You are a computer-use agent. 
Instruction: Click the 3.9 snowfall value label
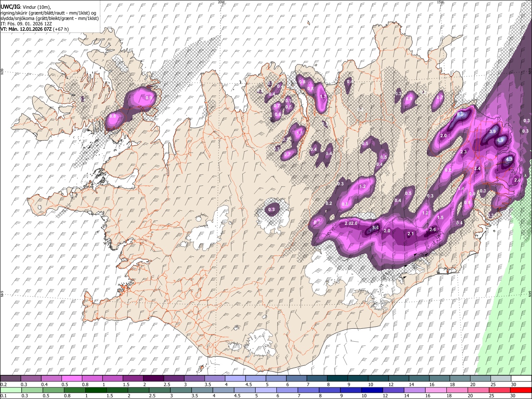click(x=493, y=131)
